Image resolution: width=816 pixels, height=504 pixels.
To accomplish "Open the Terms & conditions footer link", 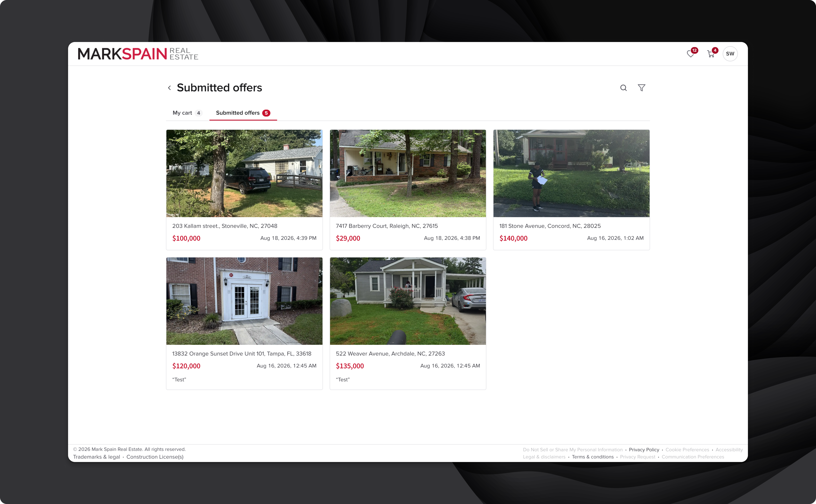I will [593, 457].
